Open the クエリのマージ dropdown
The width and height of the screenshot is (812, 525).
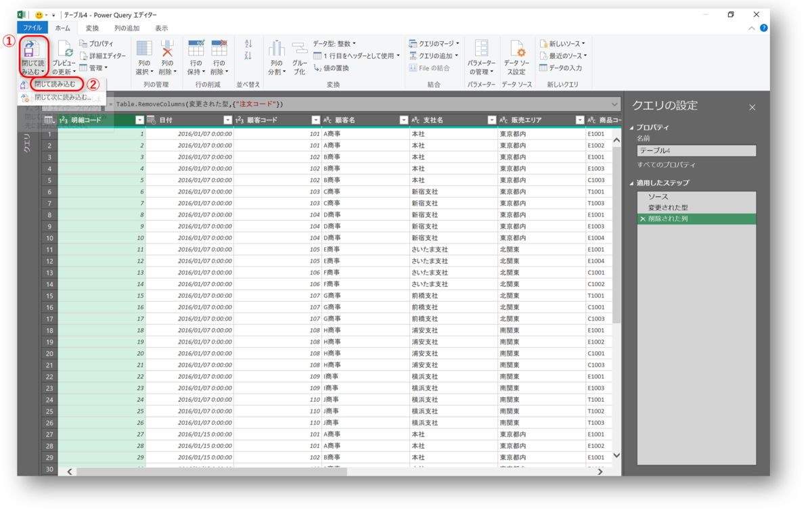tap(434, 44)
